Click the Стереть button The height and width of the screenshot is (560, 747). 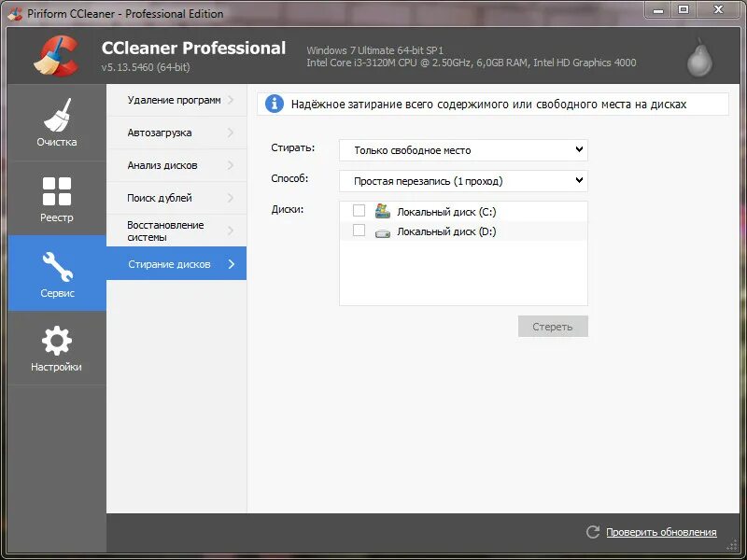pyautogui.click(x=553, y=326)
